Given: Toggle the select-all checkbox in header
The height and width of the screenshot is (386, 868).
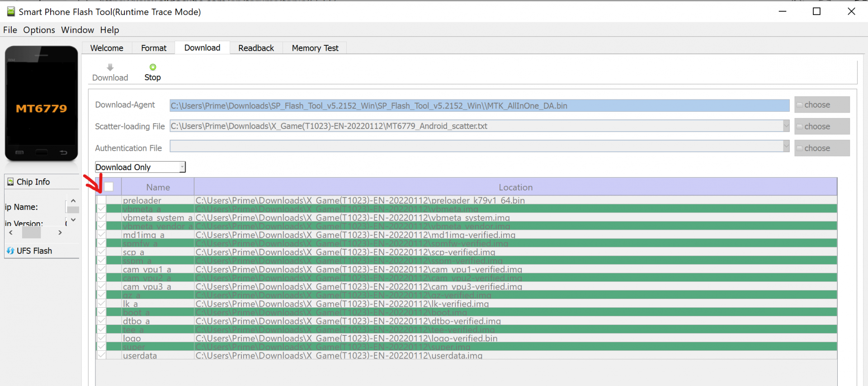Looking at the screenshot, I should [x=109, y=187].
